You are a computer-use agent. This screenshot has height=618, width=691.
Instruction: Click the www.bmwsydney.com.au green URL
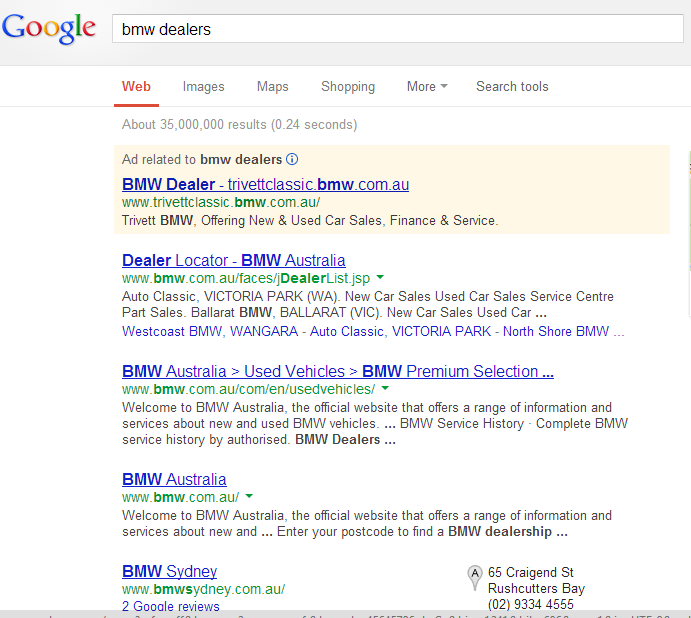point(204,589)
